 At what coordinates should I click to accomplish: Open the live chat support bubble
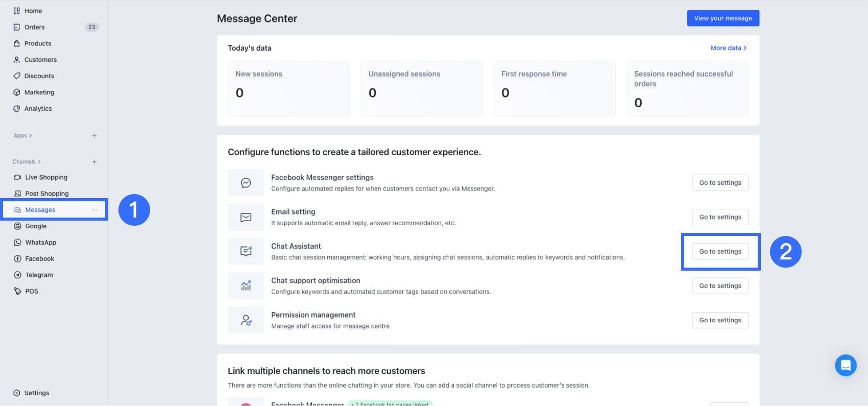point(846,365)
